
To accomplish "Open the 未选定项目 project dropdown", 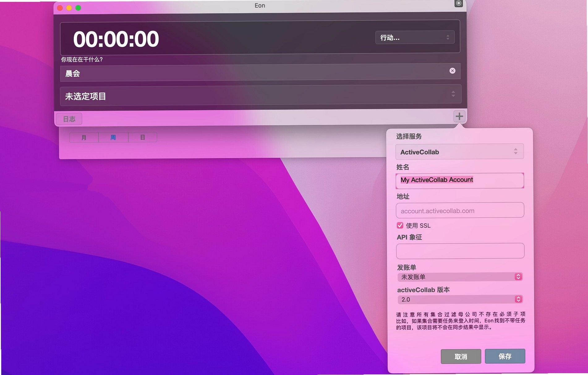I will coord(261,96).
